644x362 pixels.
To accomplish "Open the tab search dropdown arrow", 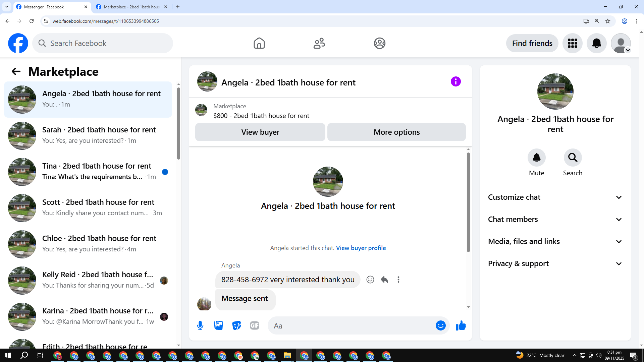I will coord(7,7).
